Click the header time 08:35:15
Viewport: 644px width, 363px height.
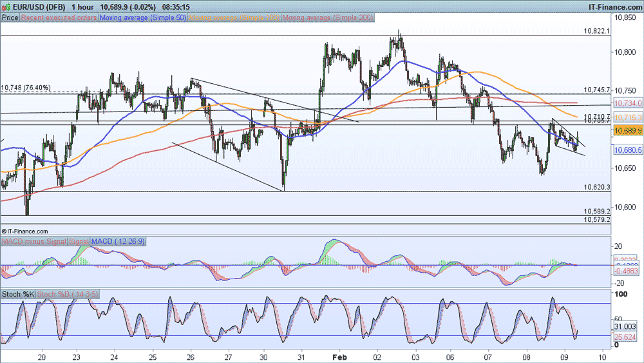(x=176, y=7)
